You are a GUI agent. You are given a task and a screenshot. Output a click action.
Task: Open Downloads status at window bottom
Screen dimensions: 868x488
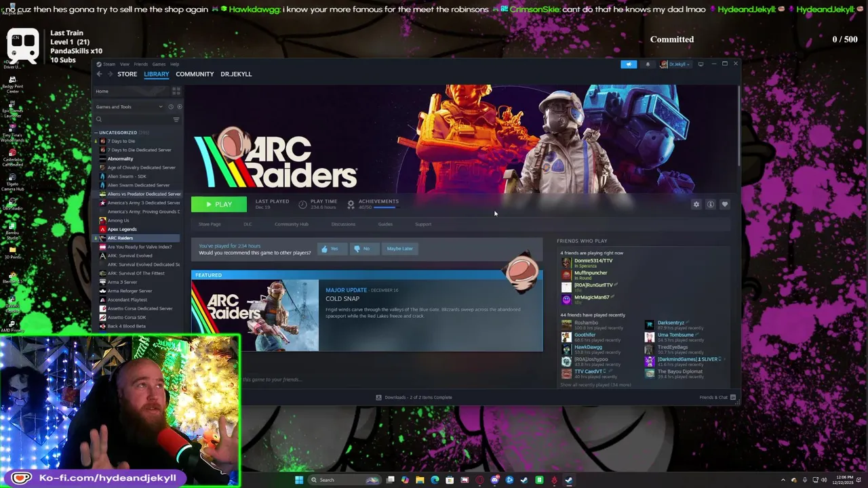[x=414, y=397]
